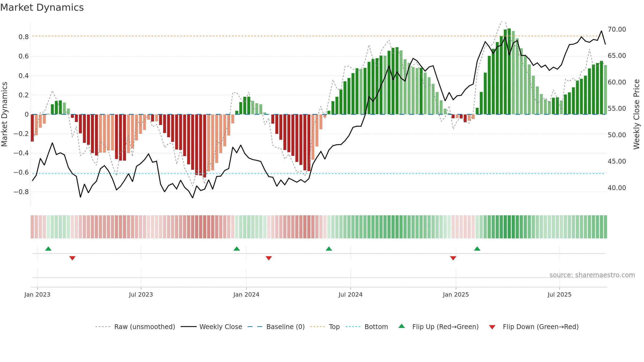Click the 65.00 price axis label
The width and height of the screenshot is (644, 362).
coord(617,56)
